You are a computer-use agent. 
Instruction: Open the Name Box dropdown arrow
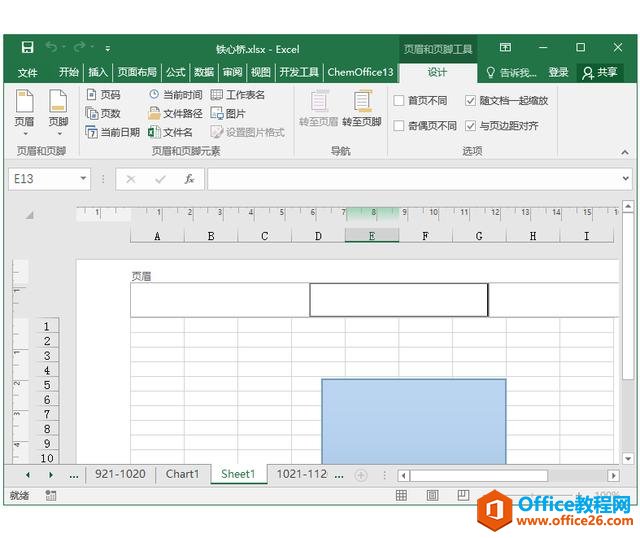coord(83,178)
